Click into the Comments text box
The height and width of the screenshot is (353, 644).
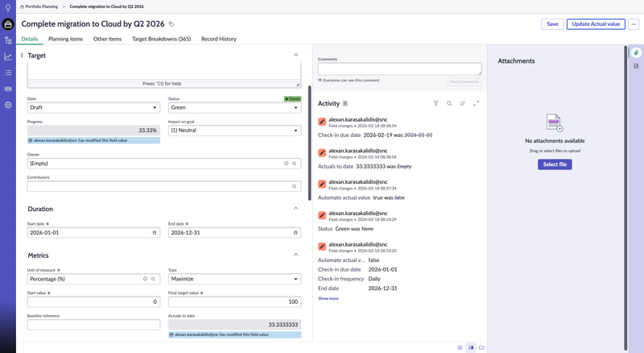[x=399, y=69]
